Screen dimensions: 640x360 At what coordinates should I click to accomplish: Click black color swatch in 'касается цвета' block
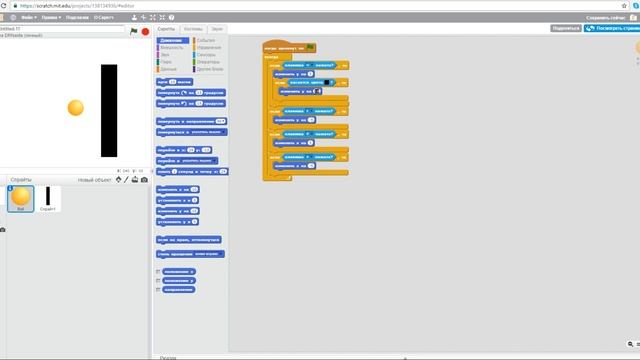(327, 82)
